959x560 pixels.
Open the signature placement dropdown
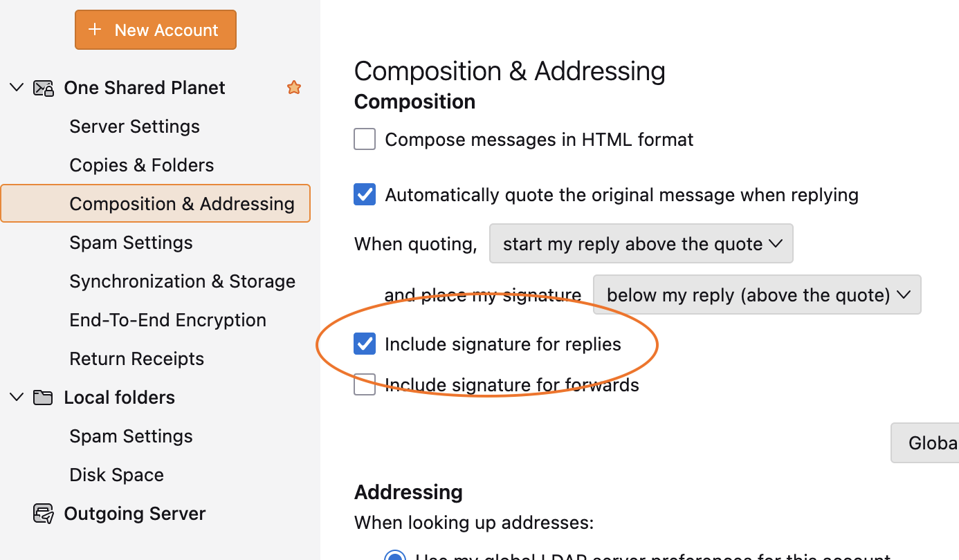[x=757, y=295]
